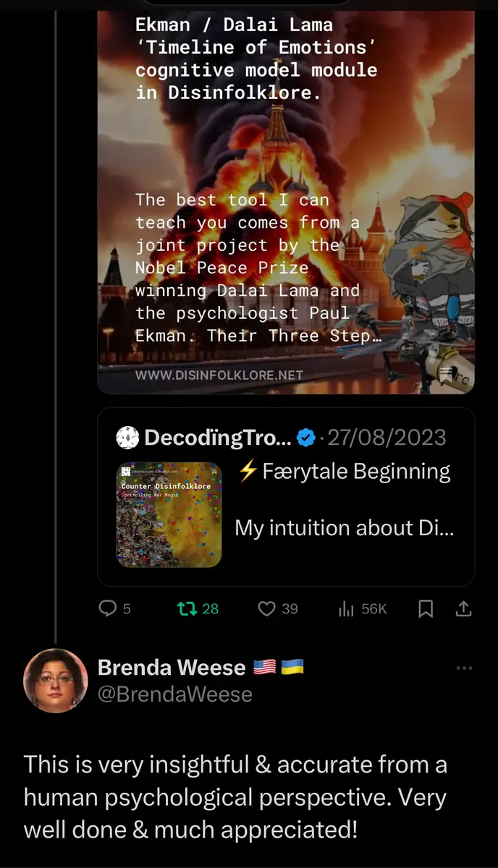Tap the 28 retweet count
Screen dimensions: 498x868
(211, 609)
